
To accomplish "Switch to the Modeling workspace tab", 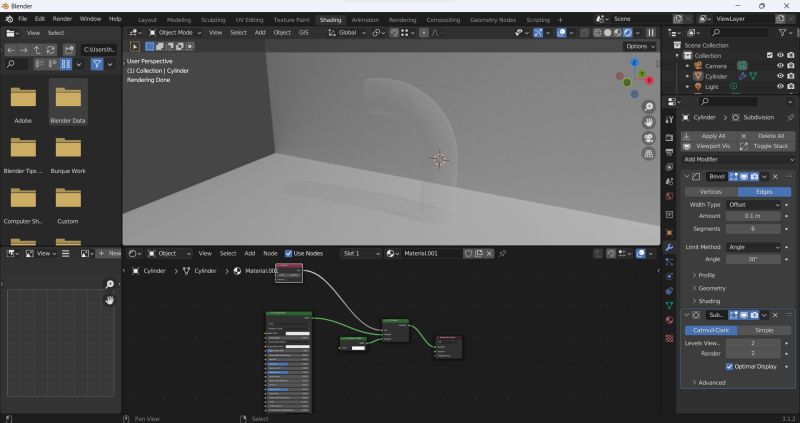I will point(179,20).
